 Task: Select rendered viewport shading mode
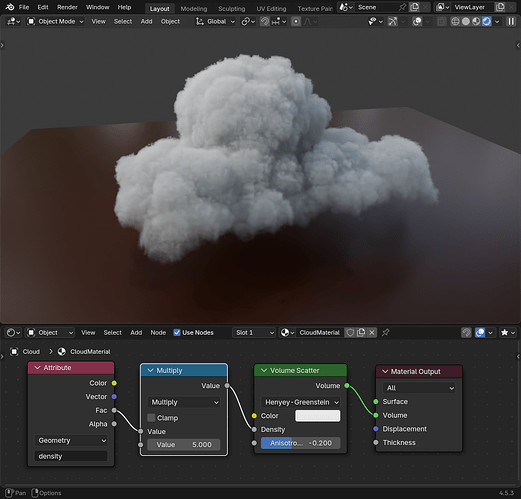[x=487, y=21]
